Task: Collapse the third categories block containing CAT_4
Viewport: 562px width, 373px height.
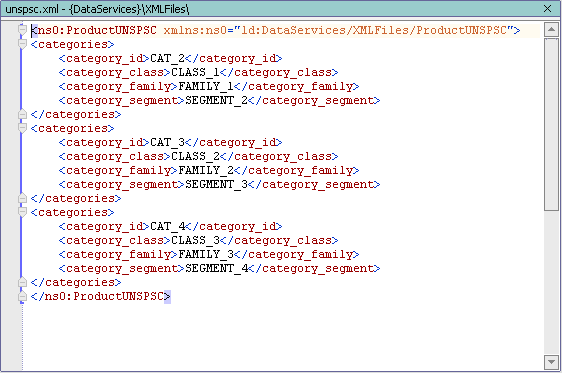Action: pos(22,212)
